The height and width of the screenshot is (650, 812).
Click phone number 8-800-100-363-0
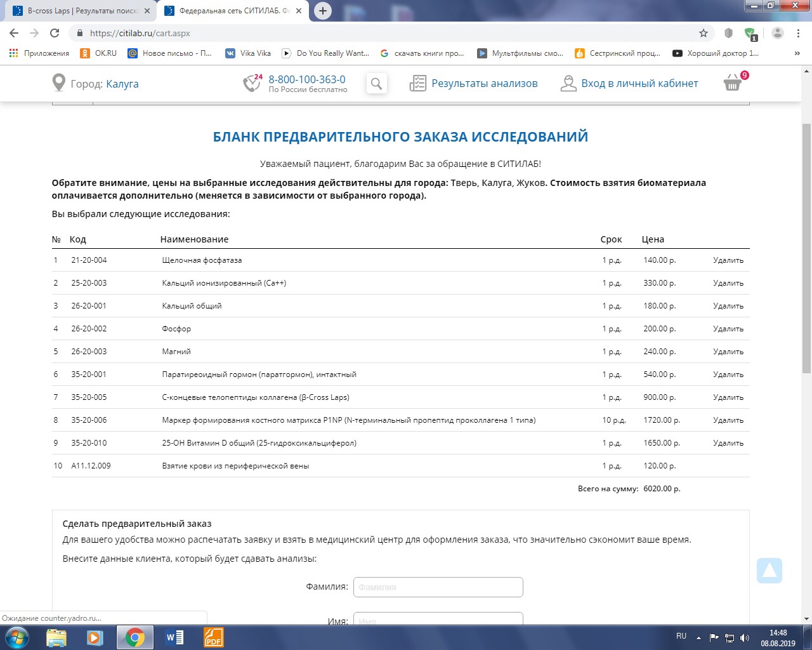(307, 79)
